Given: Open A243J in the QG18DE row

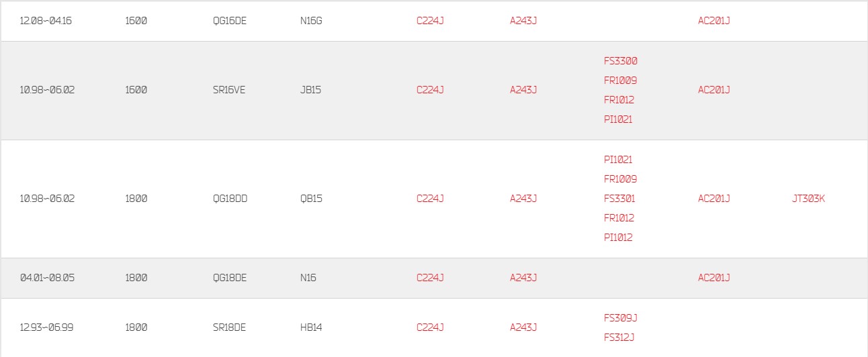Looking at the screenshot, I should click(x=523, y=278).
